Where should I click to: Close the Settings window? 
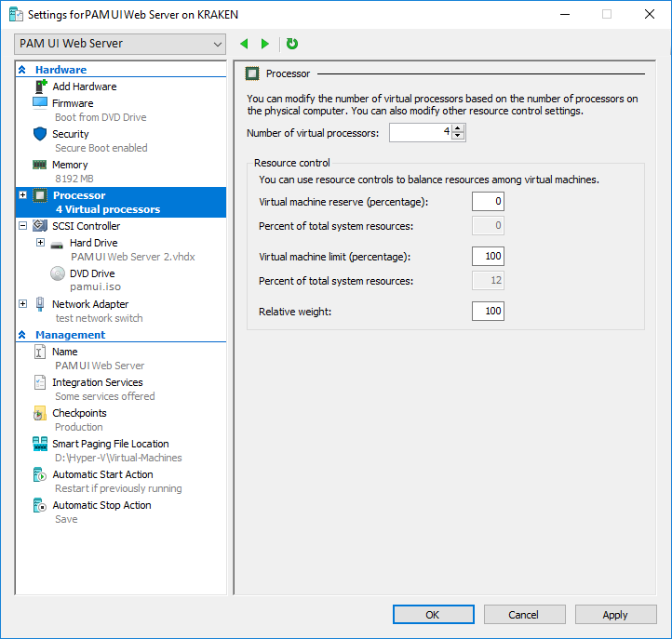650,14
